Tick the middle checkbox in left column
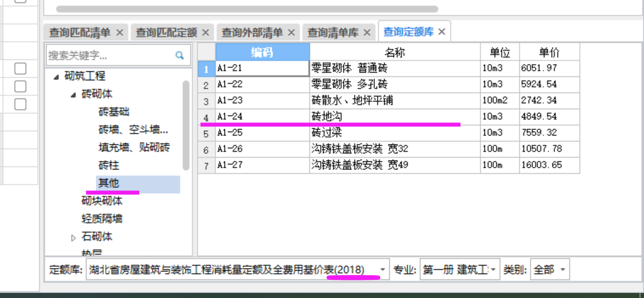 click(x=20, y=86)
